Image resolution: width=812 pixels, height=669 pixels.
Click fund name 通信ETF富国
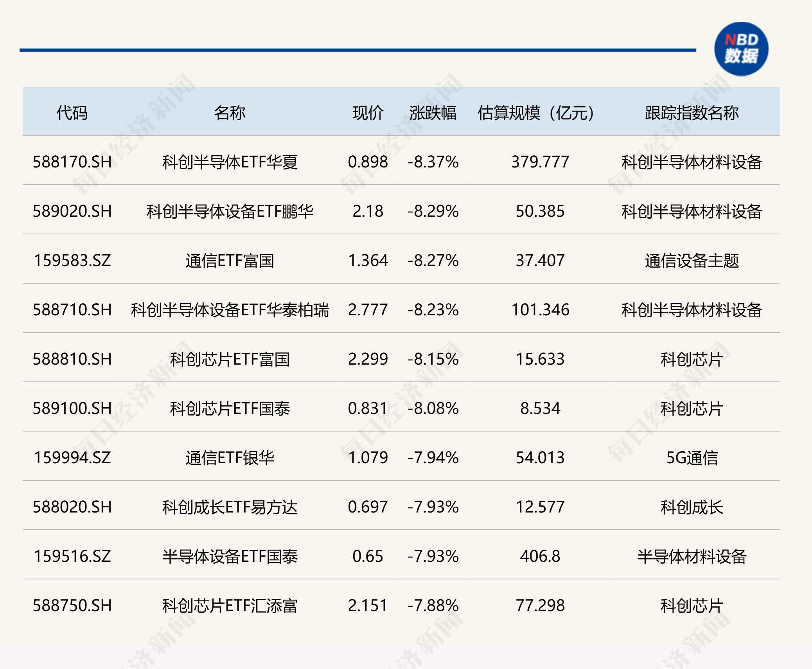pos(230,261)
